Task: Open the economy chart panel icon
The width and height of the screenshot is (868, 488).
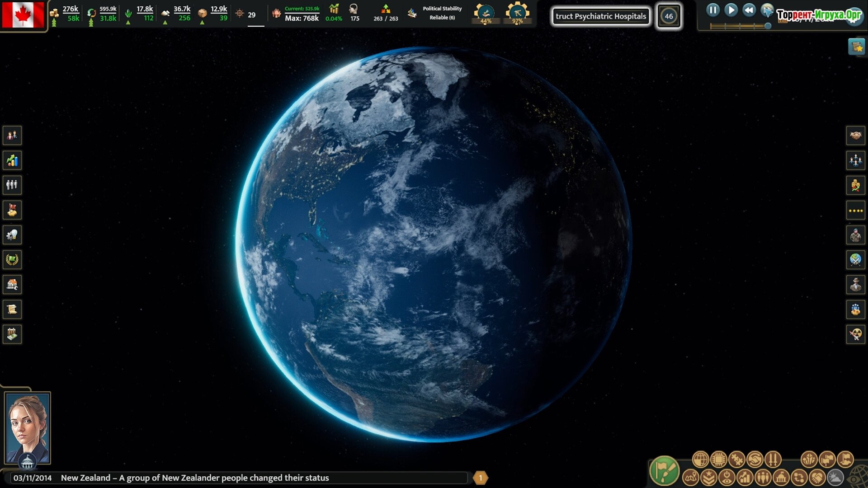Action: [12, 160]
